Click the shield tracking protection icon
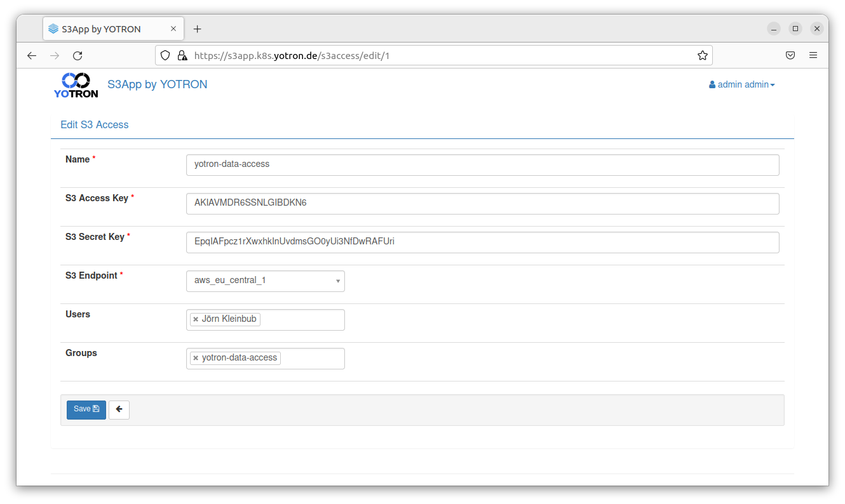845x504 pixels. coord(165,56)
